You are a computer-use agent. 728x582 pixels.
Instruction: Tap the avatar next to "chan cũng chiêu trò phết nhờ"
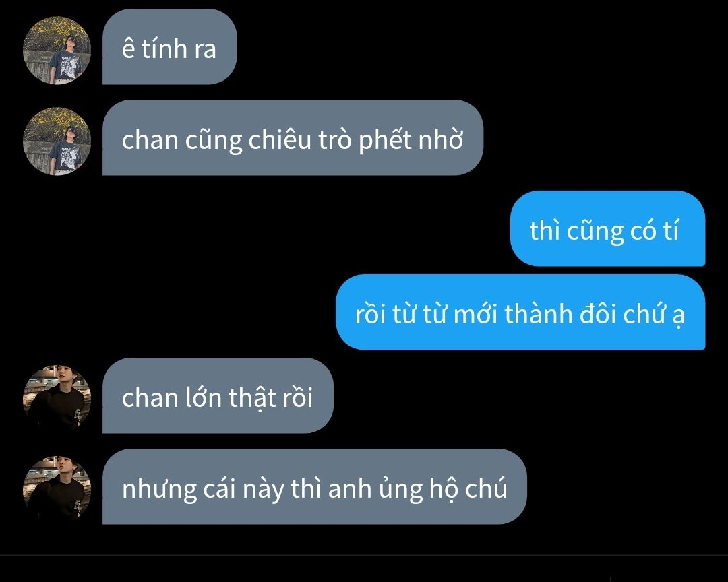coord(57,141)
